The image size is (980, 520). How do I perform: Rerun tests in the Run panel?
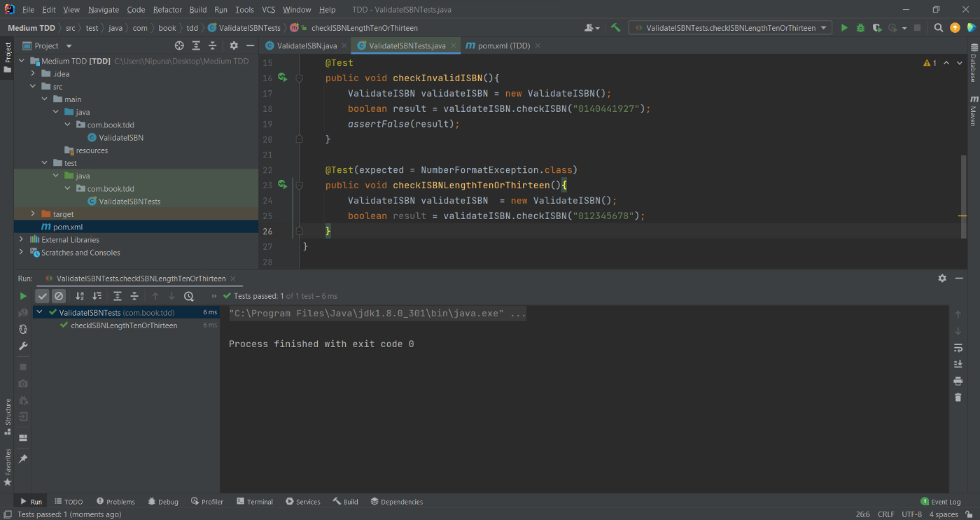(23, 296)
